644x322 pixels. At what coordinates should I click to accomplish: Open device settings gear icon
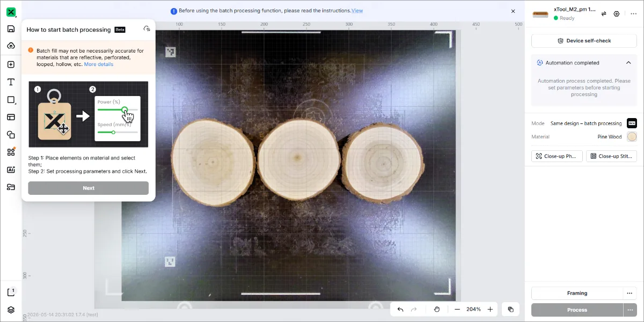(x=617, y=14)
